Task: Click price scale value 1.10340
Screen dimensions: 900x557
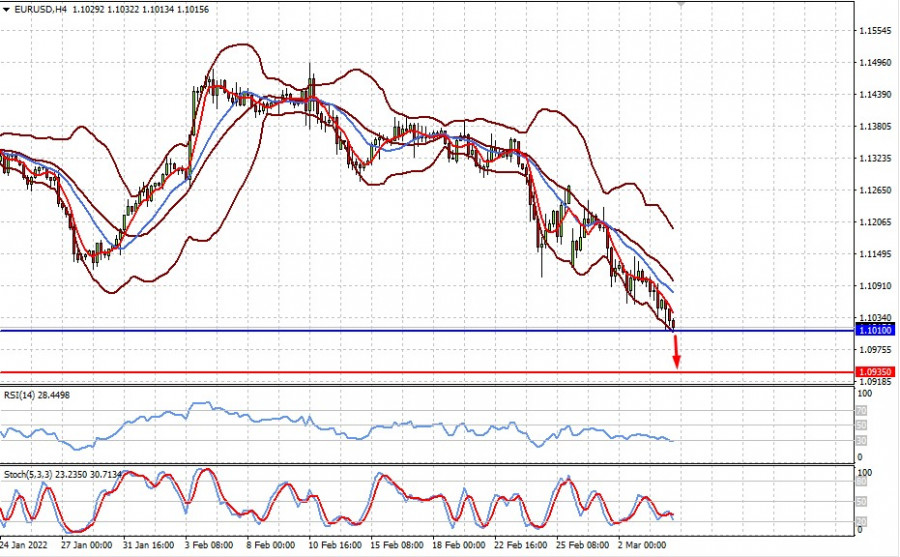Action: (875, 318)
